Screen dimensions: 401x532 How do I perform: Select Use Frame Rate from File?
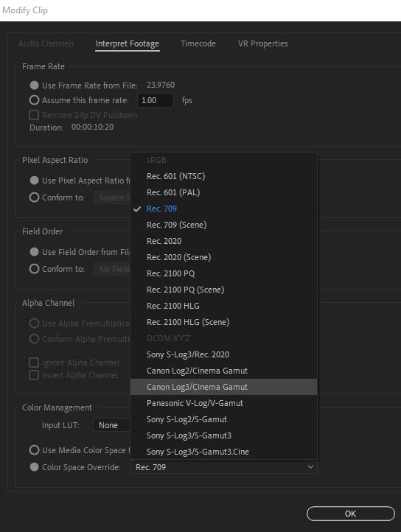coord(35,85)
